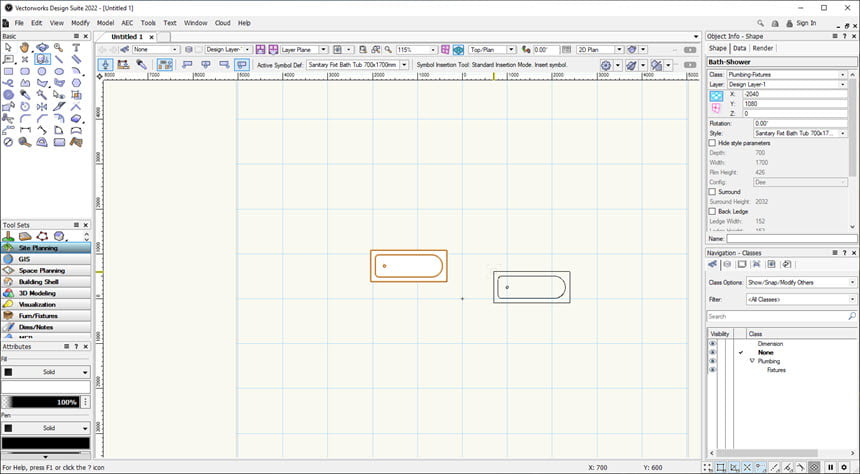
Task: Choose the Flyover tool in Basic palette
Action: 42,48
